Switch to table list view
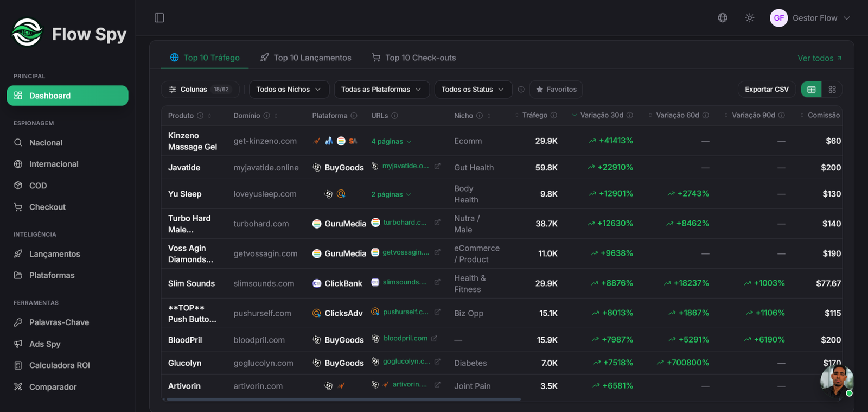This screenshot has height=412, width=868. [x=811, y=90]
